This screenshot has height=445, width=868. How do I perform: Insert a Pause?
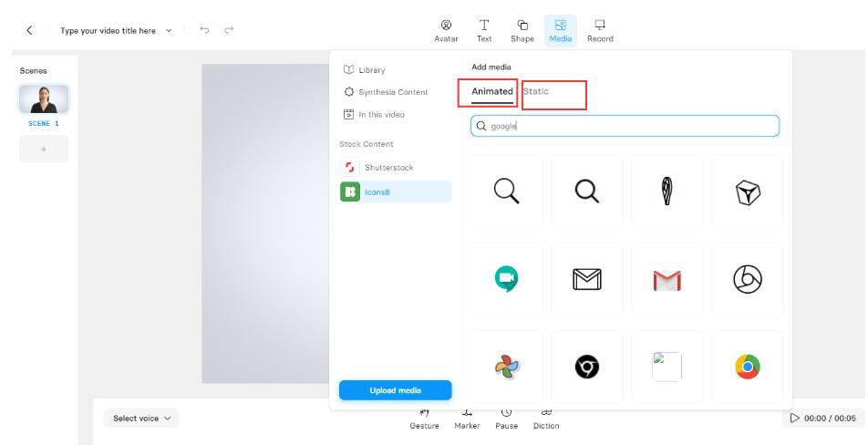507,419
